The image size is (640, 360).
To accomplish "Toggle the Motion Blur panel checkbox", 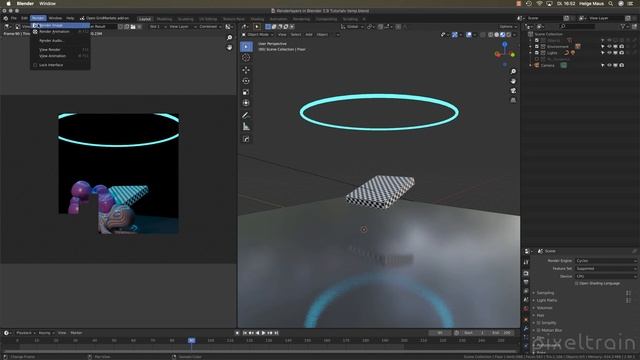I will pyautogui.click(x=539, y=330).
